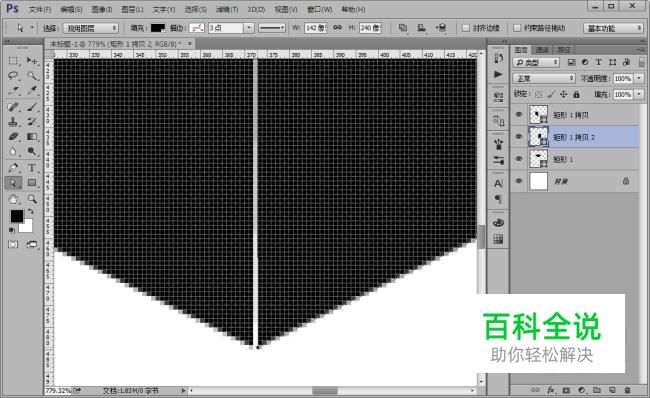Open the stroke width 3点 dropdown
This screenshot has height=398, width=650.
pos(248,28)
